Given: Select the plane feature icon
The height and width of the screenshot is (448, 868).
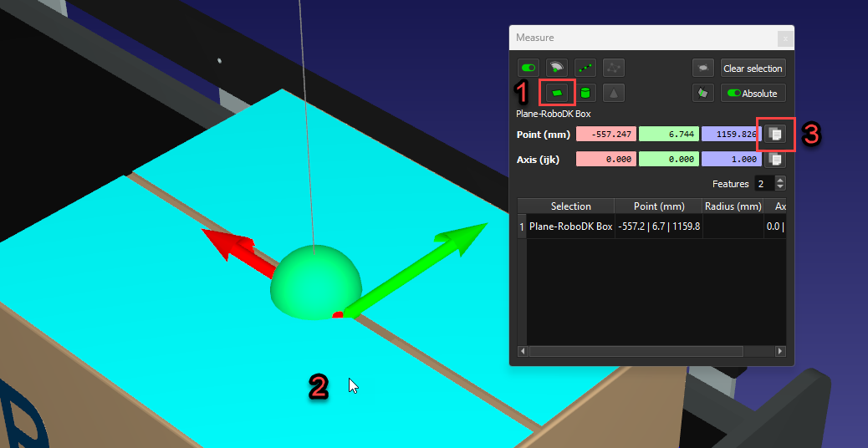Looking at the screenshot, I should point(557,93).
